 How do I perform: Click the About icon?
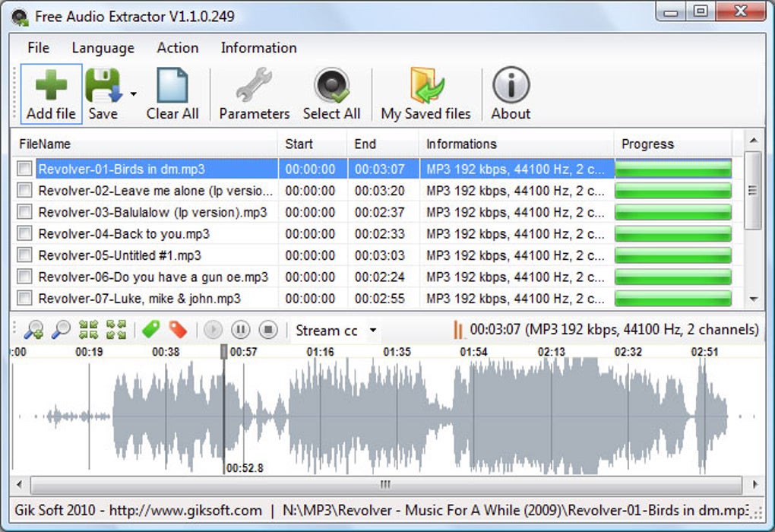coord(510,91)
